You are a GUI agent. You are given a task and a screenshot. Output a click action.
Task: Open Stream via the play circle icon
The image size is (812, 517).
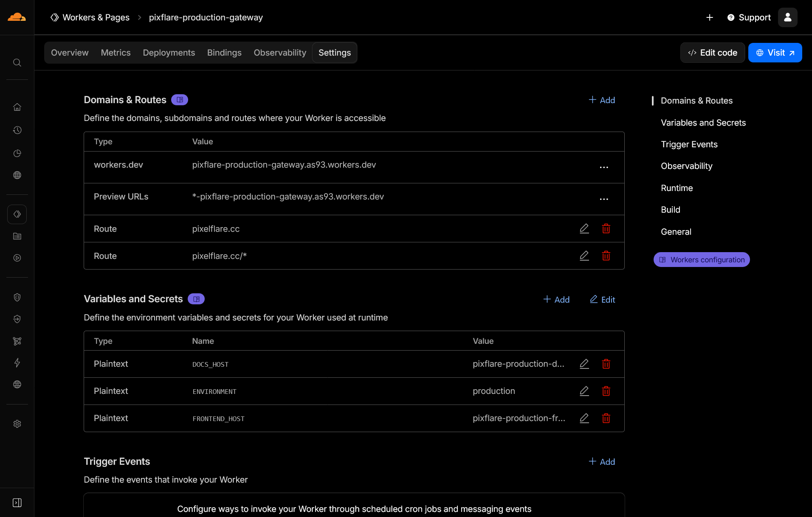[17, 258]
